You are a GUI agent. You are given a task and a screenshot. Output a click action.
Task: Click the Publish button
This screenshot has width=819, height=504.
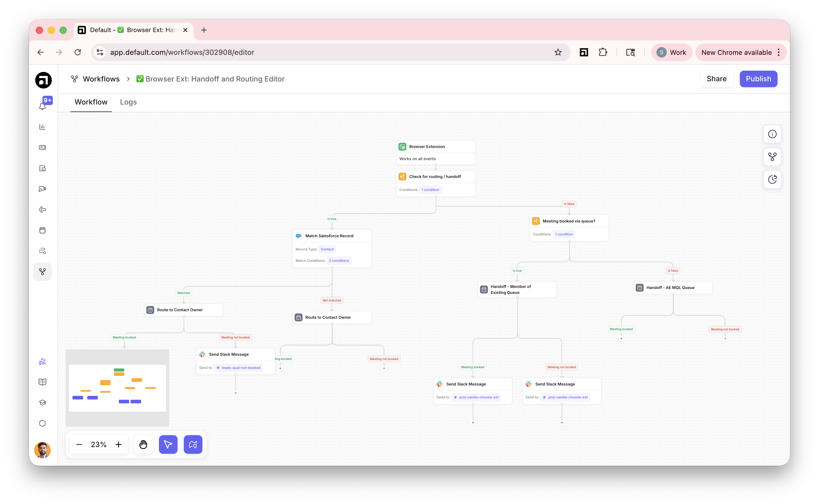pyautogui.click(x=758, y=79)
